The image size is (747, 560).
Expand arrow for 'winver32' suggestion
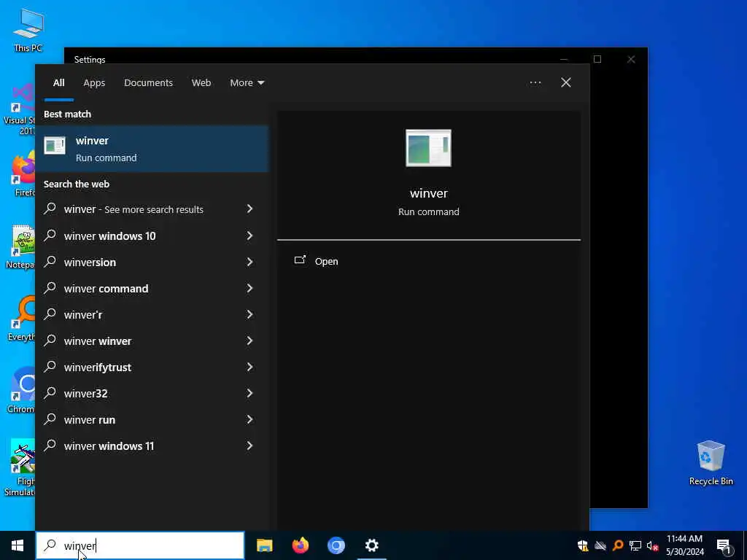click(x=249, y=393)
